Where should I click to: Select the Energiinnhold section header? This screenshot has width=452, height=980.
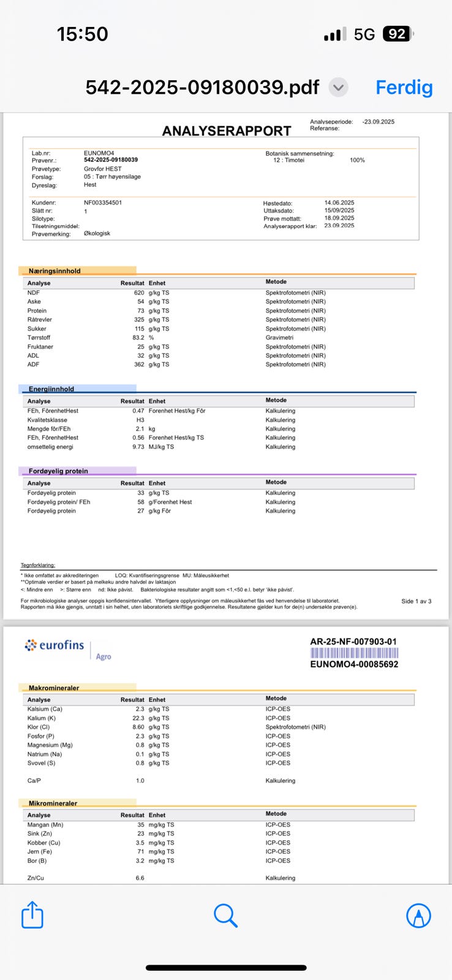[51, 389]
